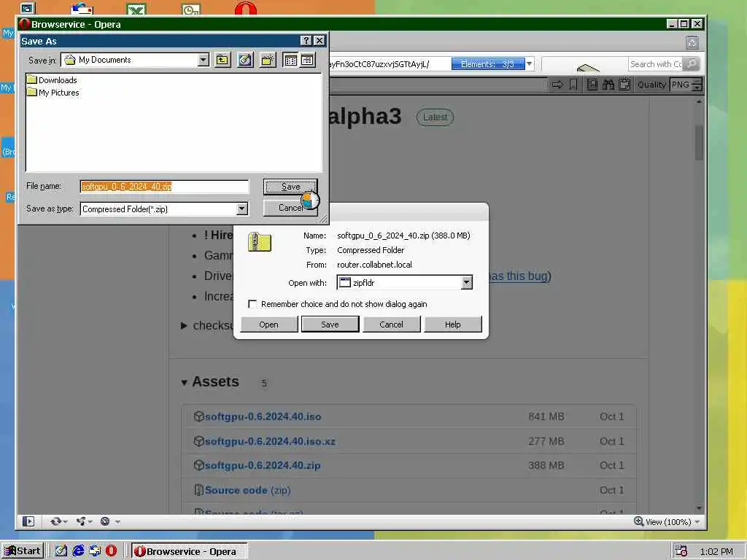
Task: Click the View Desktop icon in Save As
Action: [x=245, y=60]
